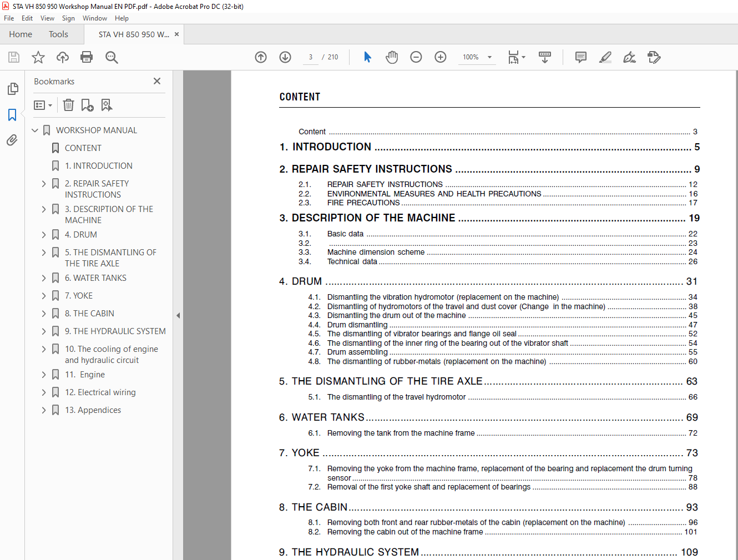Follow the 8. THE CABIN contents entry
The height and width of the screenshot is (560, 738).
488,507
